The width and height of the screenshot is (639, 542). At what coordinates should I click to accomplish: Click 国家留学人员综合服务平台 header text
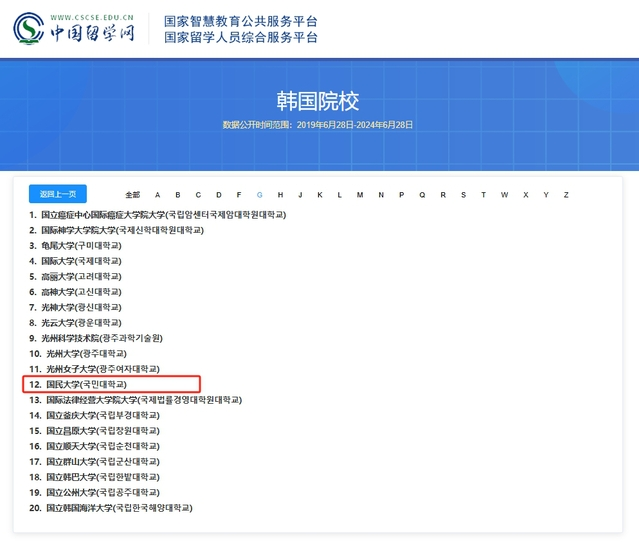point(240,38)
